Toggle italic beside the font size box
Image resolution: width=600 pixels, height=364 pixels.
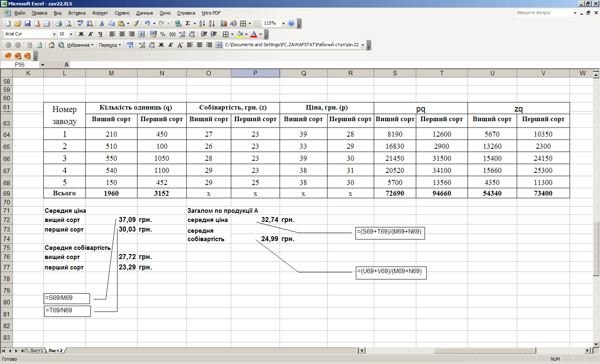[x=91, y=34]
